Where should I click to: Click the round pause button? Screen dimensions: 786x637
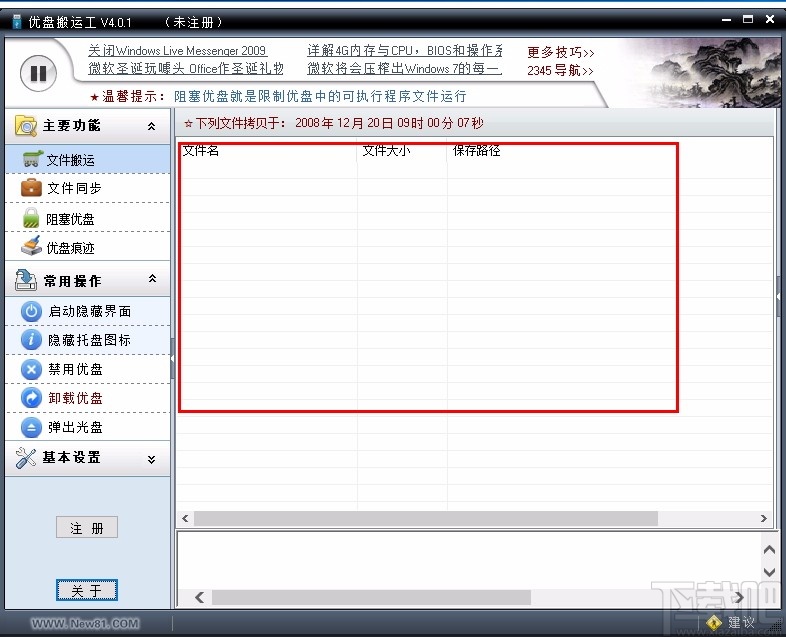tap(39, 73)
